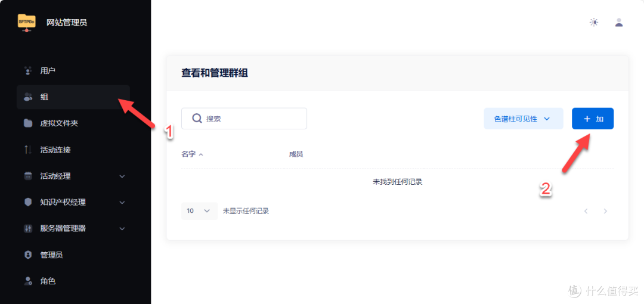This screenshot has height=304, width=644.
Task: Click the SFTPGo logo icon
Action: coord(26,23)
